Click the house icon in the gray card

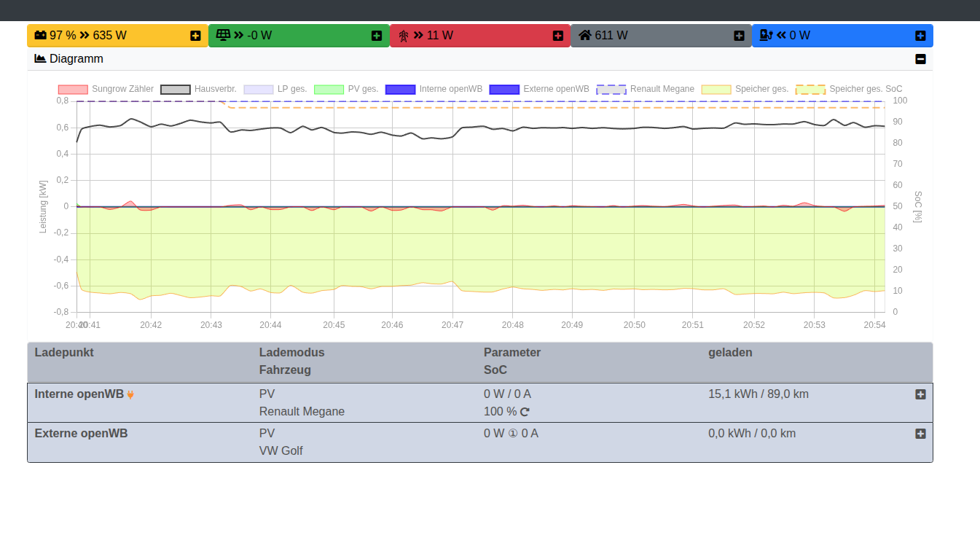click(585, 35)
